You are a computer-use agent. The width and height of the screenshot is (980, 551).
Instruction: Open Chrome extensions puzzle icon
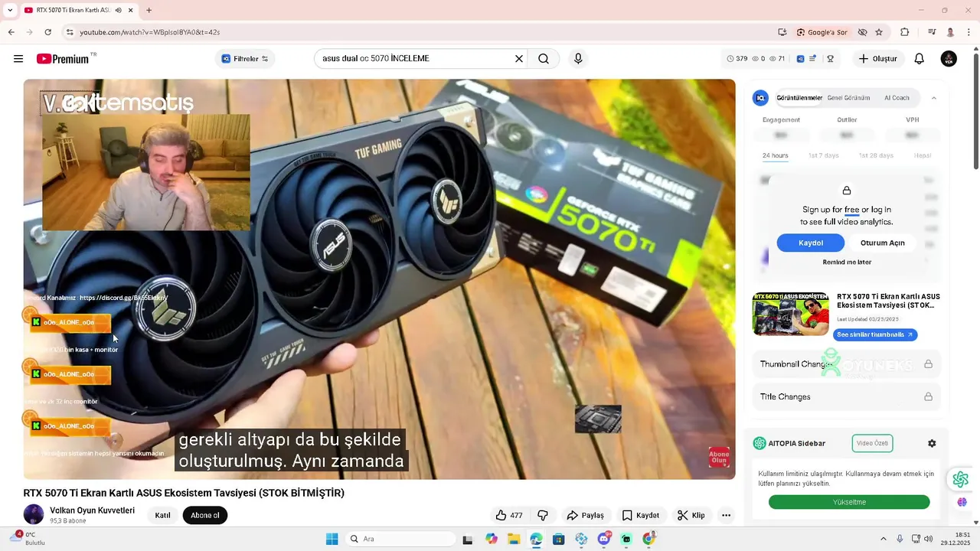tap(904, 32)
